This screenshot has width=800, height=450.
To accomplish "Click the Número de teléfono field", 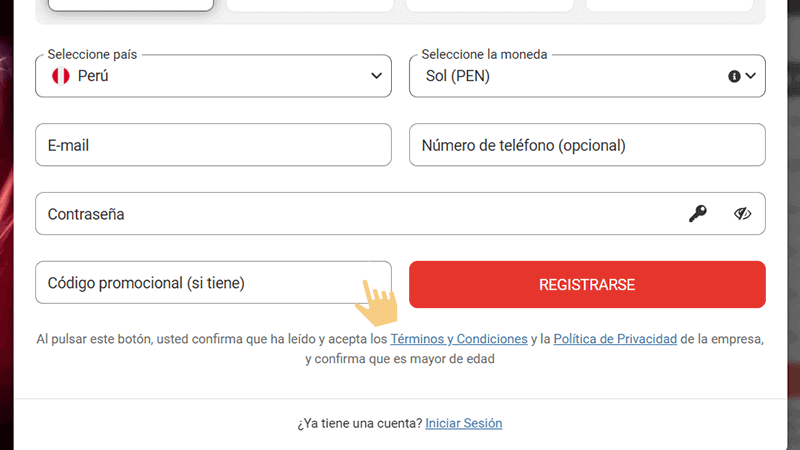I will point(587,145).
